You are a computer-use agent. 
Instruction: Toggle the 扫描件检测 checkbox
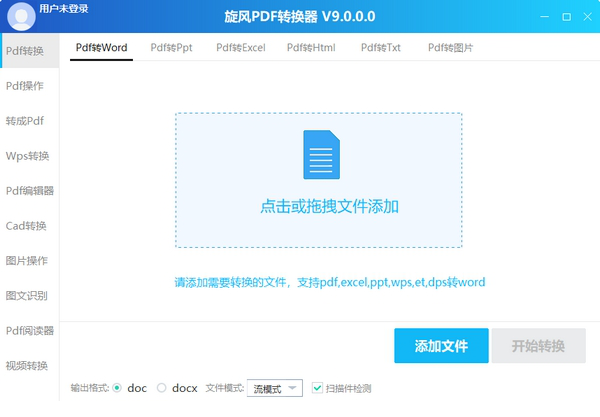[x=317, y=388]
